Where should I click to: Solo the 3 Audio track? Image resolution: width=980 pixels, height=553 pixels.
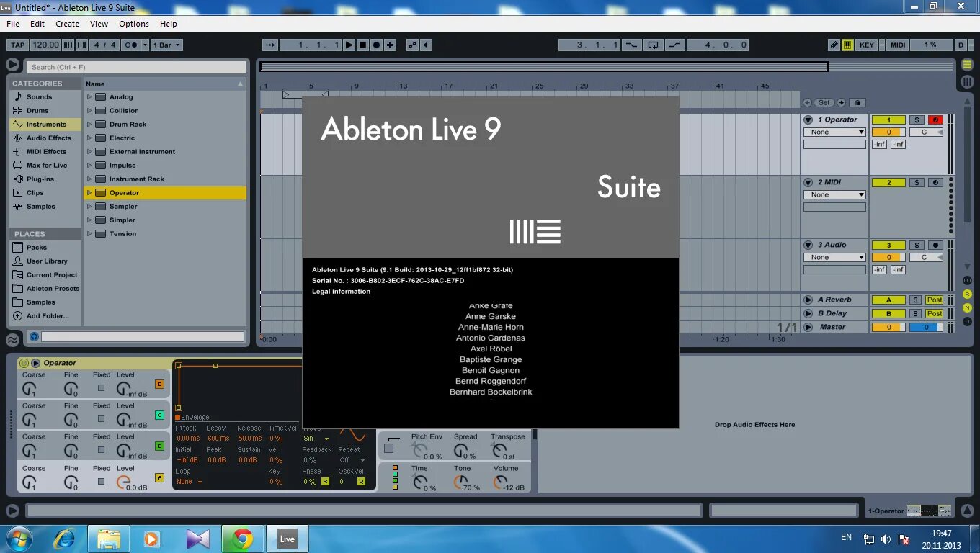click(917, 246)
